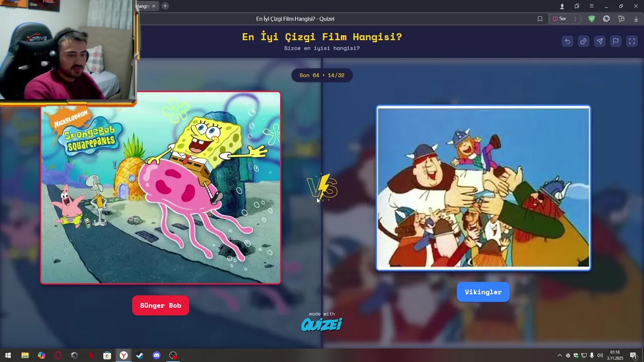The height and width of the screenshot is (362, 644).
Task: Bookmark the page with the address bar icon
Action: (540, 19)
